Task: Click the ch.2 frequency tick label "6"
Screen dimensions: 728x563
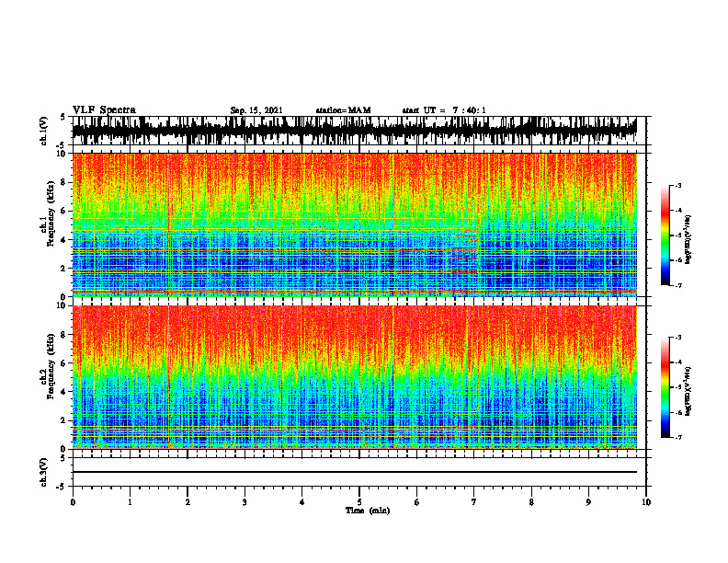Action: (64, 363)
